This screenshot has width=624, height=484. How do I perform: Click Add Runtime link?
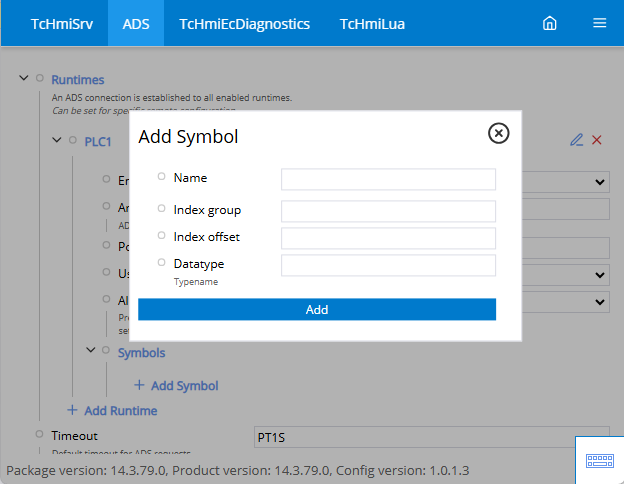pyautogui.click(x=121, y=411)
